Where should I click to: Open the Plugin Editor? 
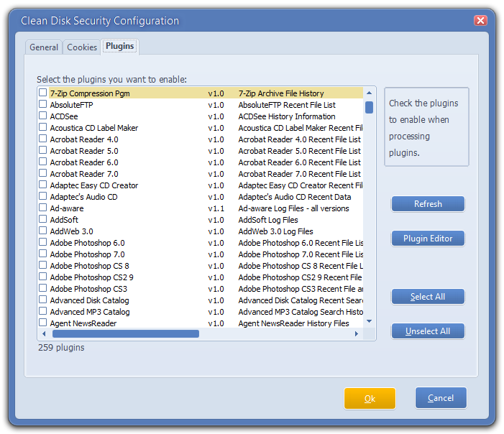(428, 239)
